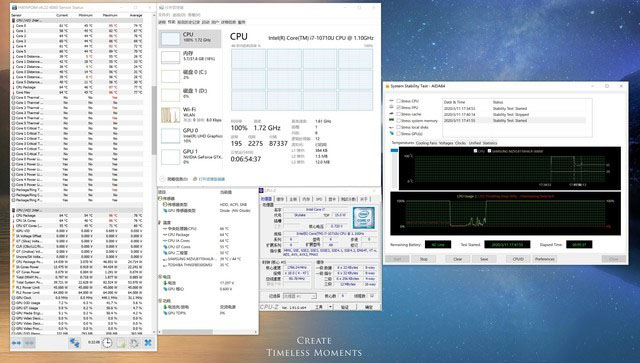
Task: Click HWiNFO vertical scrollbar thumb
Action: point(154,120)
